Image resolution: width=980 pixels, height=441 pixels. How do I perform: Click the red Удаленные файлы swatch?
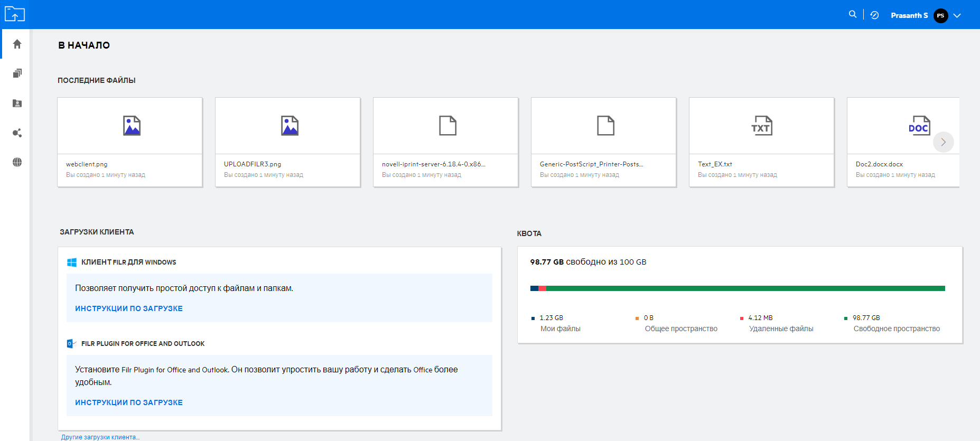[742, 318]
